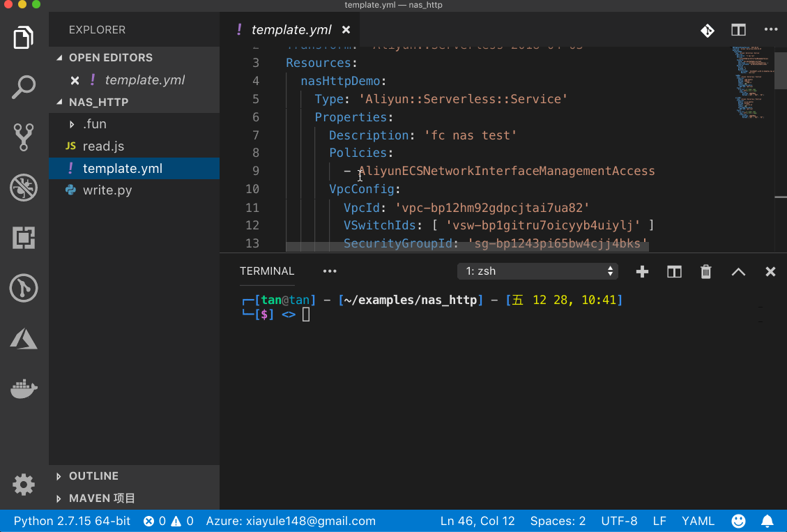Close template.yml in Open Editors list
Viewport: 787px width, 532px height.
point(75,80)
